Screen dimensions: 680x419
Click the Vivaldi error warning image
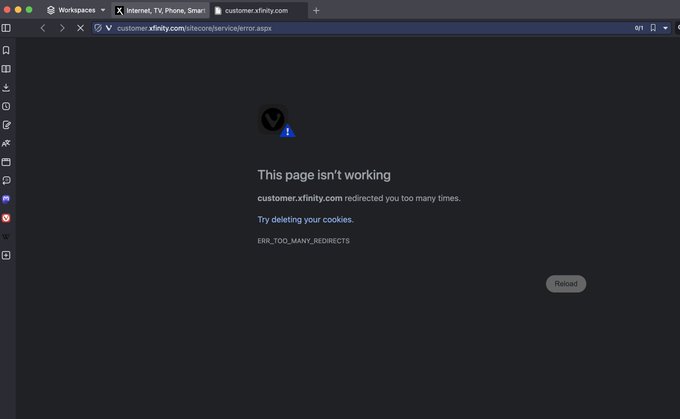point(277,121)
